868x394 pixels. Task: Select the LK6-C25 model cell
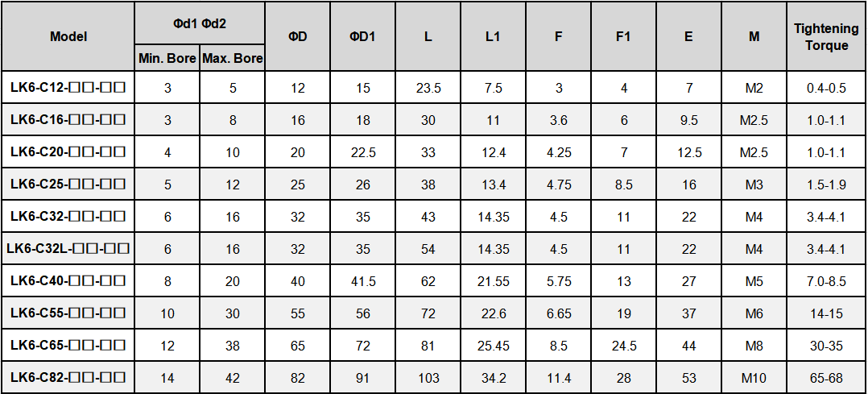click(68, 185)
